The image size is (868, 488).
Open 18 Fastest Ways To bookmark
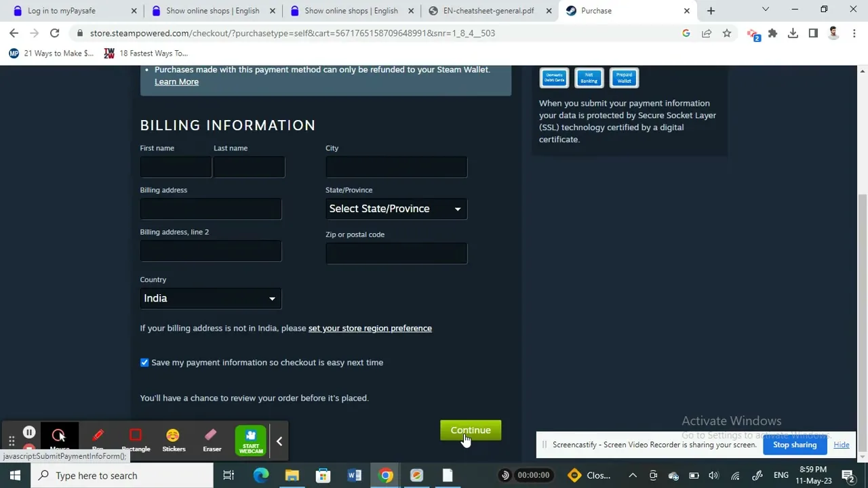(146, 53)
